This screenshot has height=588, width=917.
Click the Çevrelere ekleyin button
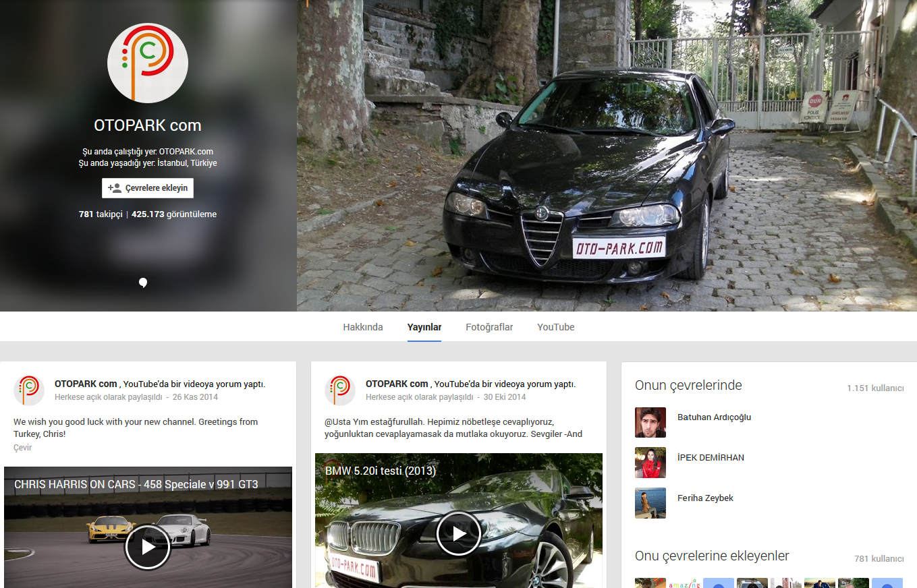pos(148,188)
